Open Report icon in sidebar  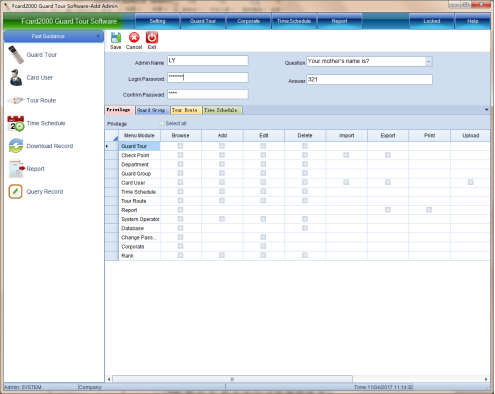tap(17, 169)
